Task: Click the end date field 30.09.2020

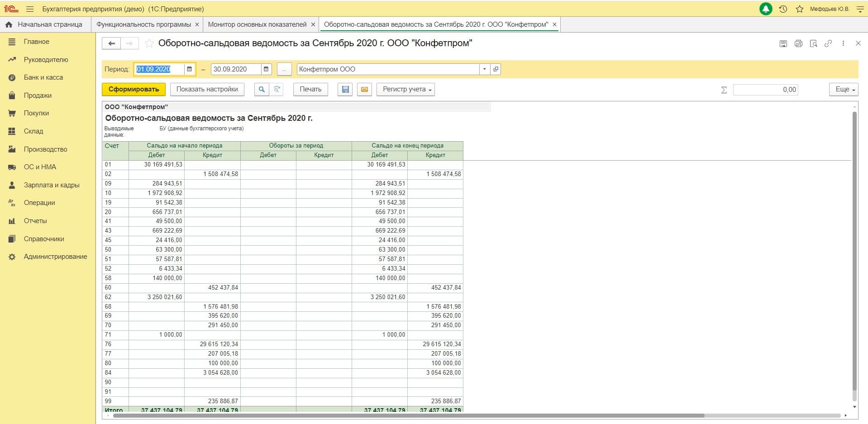Action: click(x=235, y=69)
